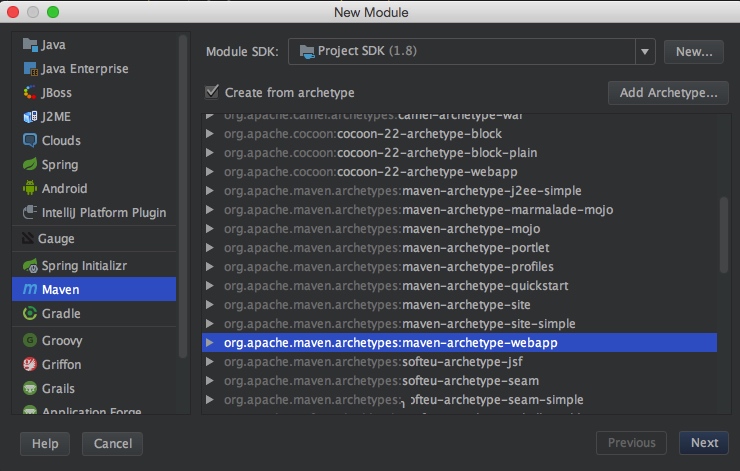The image size is (740, 471).
Task: Click the New... SDK button
Action: [694, 51]
